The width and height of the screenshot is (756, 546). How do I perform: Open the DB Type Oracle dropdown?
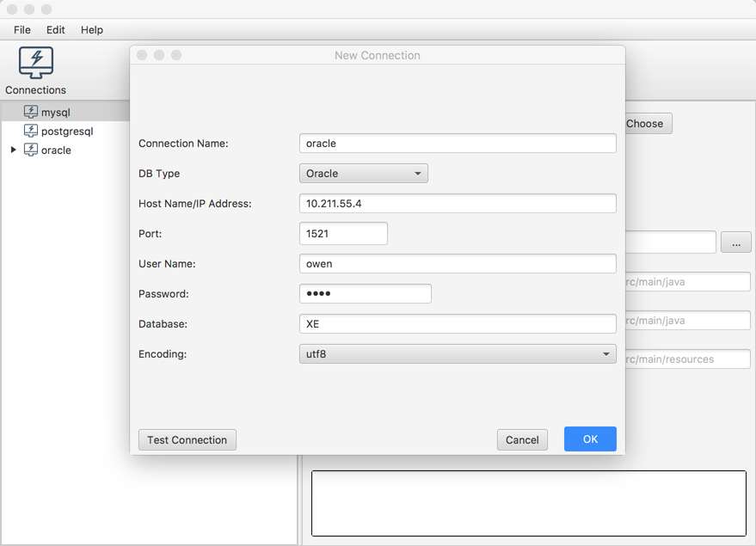[x=364, y=174]
